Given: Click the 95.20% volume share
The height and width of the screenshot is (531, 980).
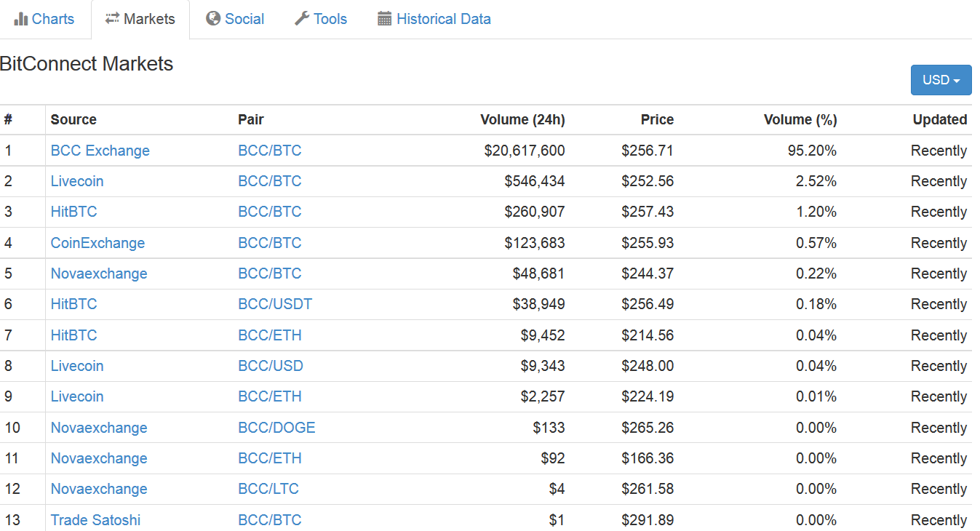Looking at the screenshot, I should point(813,151).
